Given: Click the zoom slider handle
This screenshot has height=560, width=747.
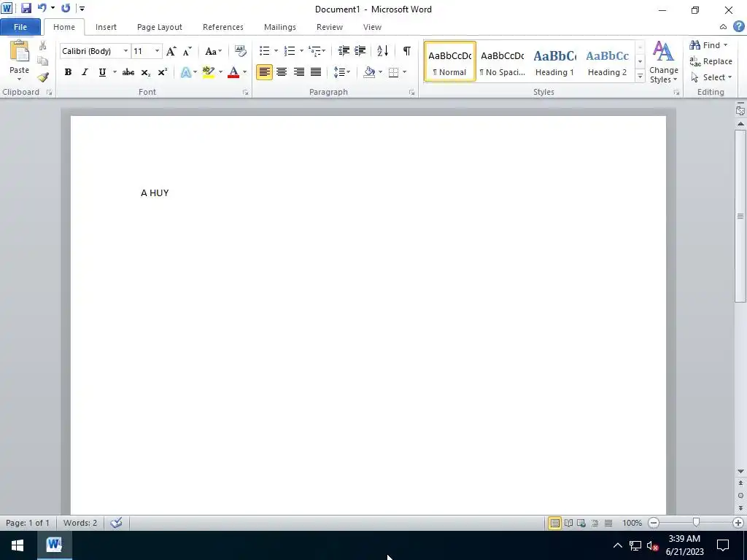Looking at the screenshot, I should [x=696, y=523].
